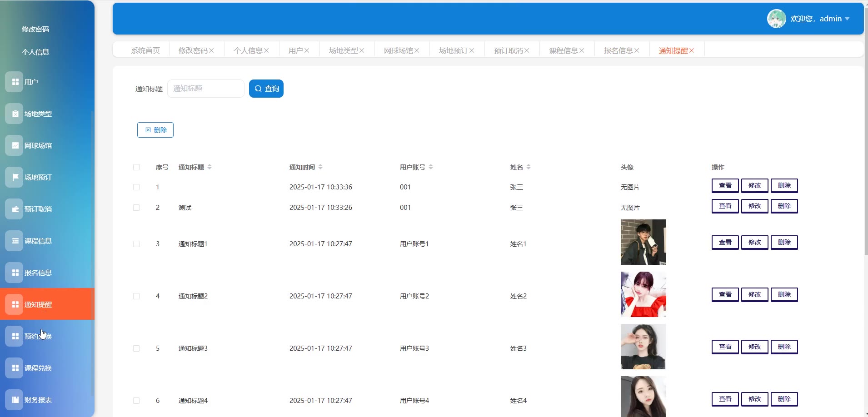Screen dimensions: 868x417
Task: Click the admin avatar image
Action: (x=776, y=19)
